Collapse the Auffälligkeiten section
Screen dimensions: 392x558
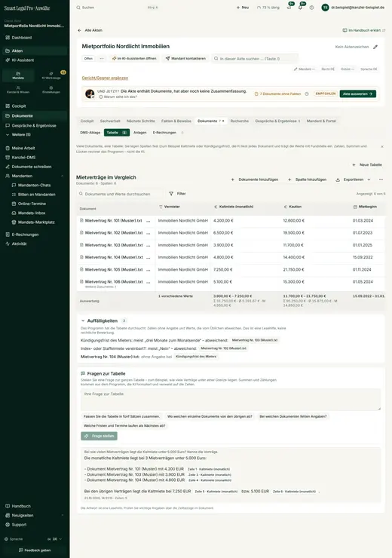pyautogui.click(x=83, y=320)
